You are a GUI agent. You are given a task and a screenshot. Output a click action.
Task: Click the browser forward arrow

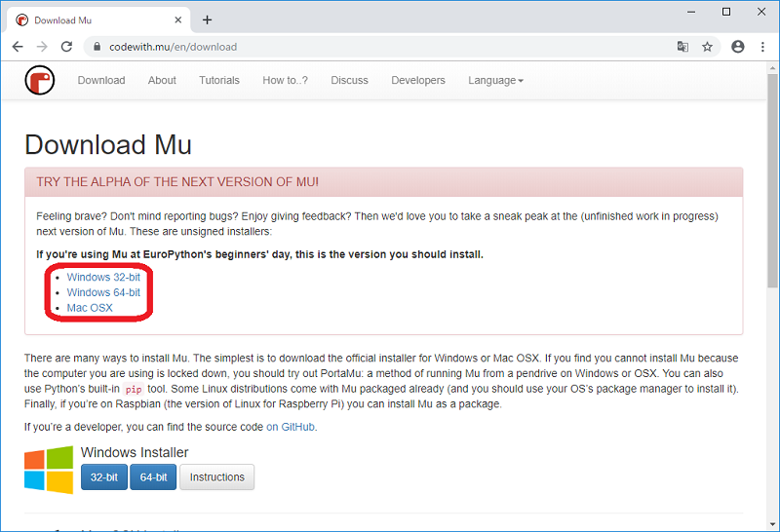pyautogui.click(x=42, y=47)
